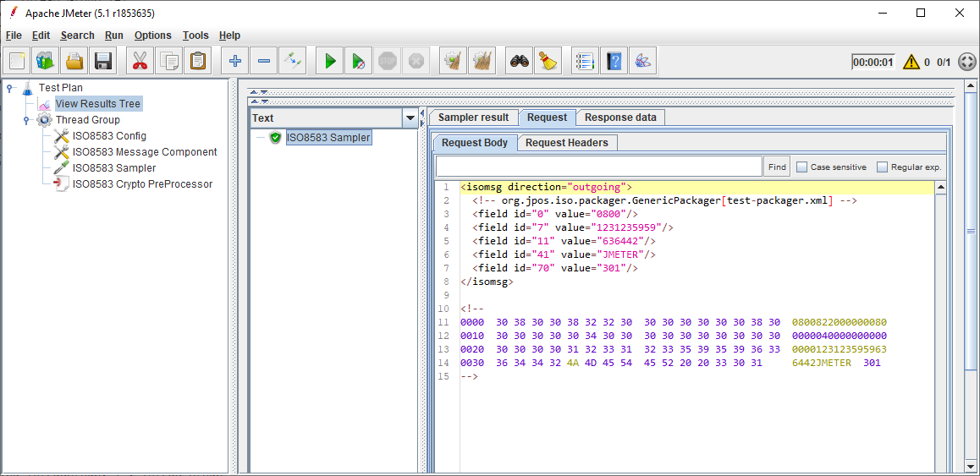This screenshot has width=980, height=476.
Task: Select Thread Group in the tree
Action: (x=87, y=120)
